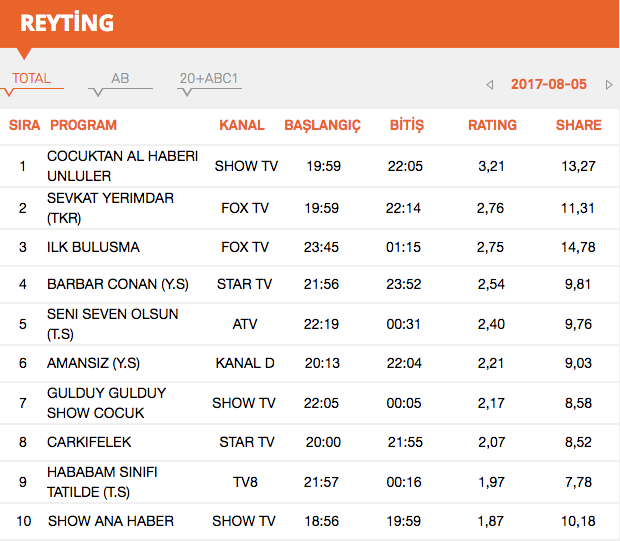The width and height of the screenshot is (620, 541).
Task: Click the SIRA column header
Action: coord(24,125)
